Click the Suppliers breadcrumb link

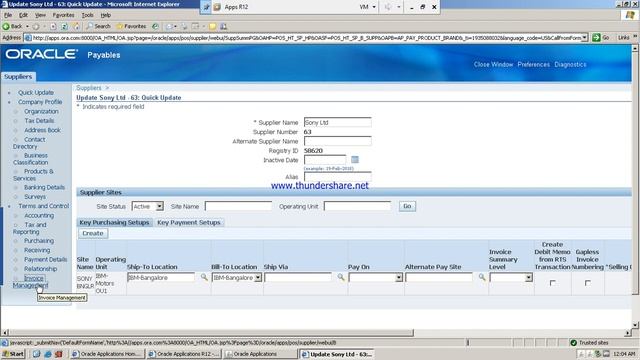tap(89, 88)
